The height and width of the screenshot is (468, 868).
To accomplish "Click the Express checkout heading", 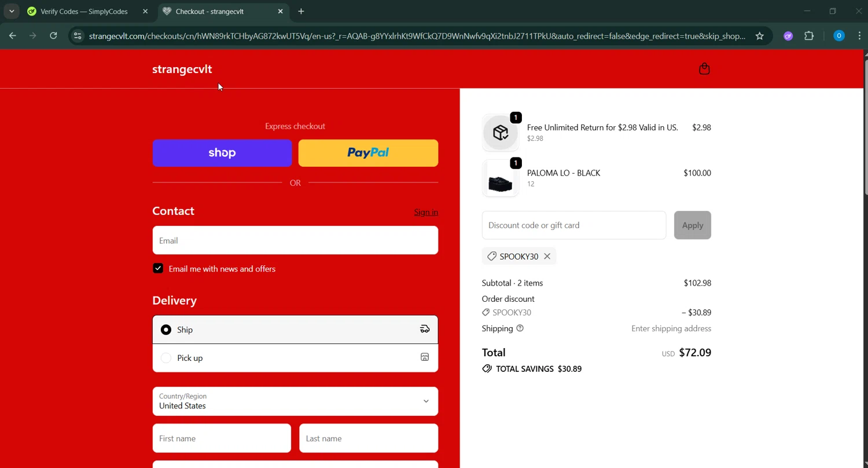I will pyautogui.click(x=295, y=126).
